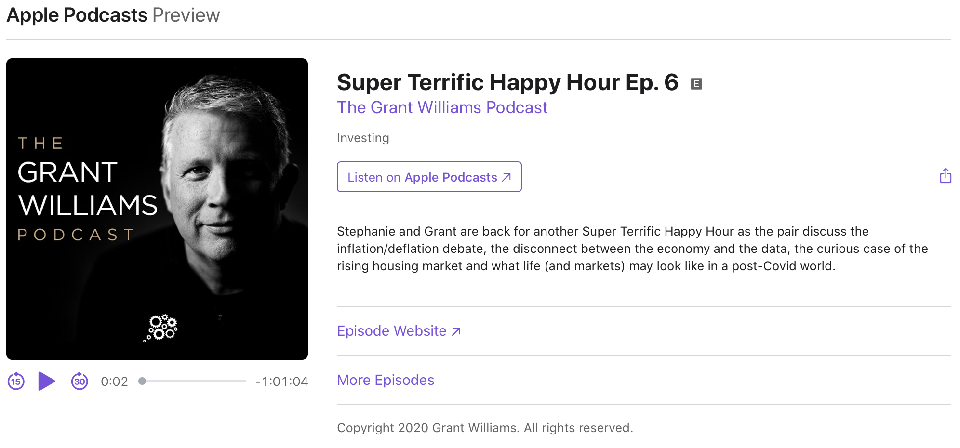This screenshot has width=960, height=448.
Task: Click the share icon
Action: click(945, 177)
